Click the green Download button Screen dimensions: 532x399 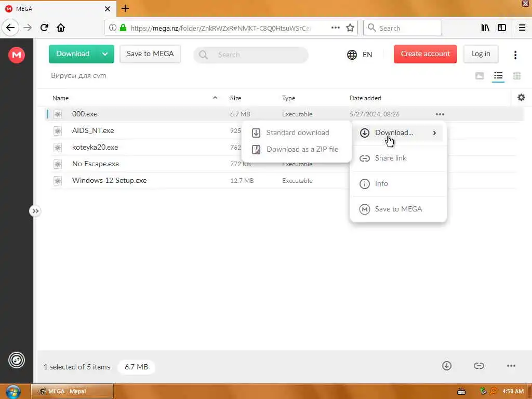(x=73, y=54)
